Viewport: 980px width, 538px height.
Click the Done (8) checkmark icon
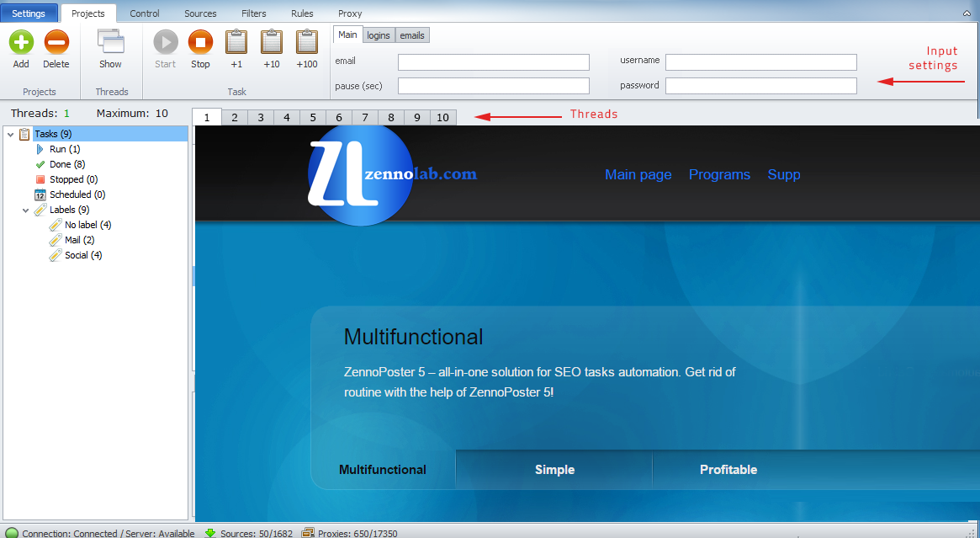tap(40, 164)
